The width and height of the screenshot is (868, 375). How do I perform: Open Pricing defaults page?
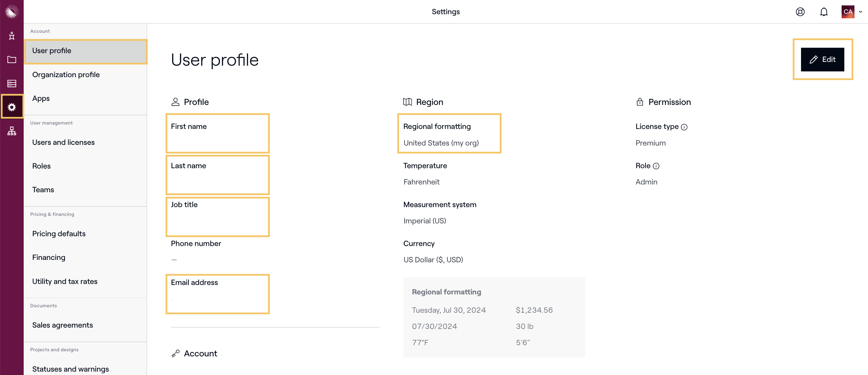click(x=59, y=234)
